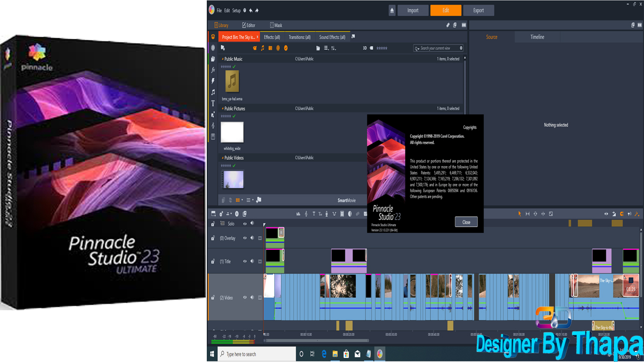This screenshot has width=644, height=362.
Task: Open the File menu
Action: (x=219, y=11)
